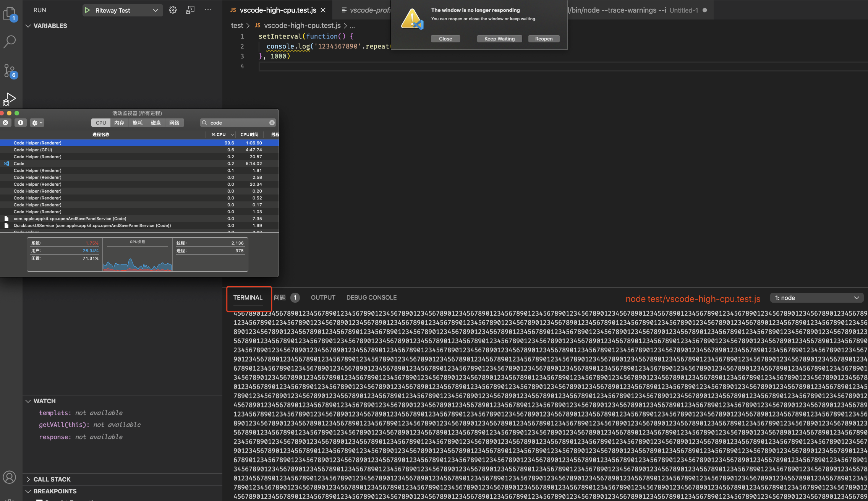Open RUN panel more actions via ellipsis icon
Screen dimensions: 868x501
pos(208,10)
